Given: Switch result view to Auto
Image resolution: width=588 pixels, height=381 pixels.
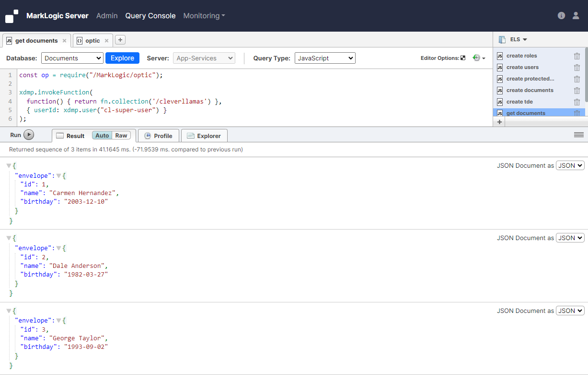Looking at the screenshot, I should pos(102,136).
